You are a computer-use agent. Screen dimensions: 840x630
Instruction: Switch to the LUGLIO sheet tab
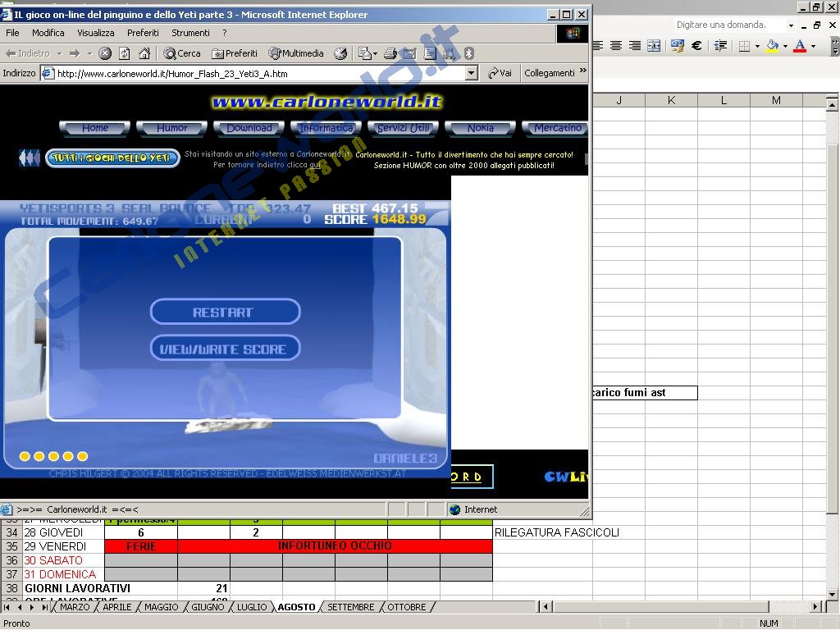(251, 607)
